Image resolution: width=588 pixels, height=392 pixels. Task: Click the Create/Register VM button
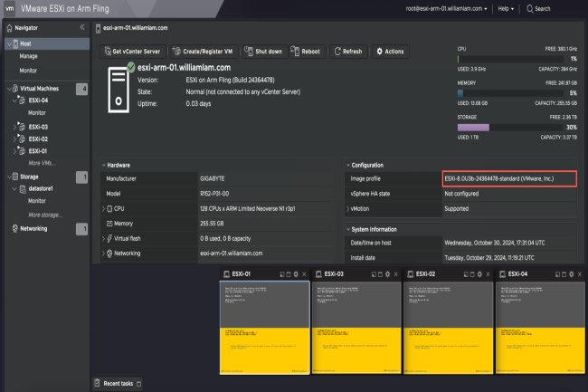pyautogui.click(x=204, y=52)
